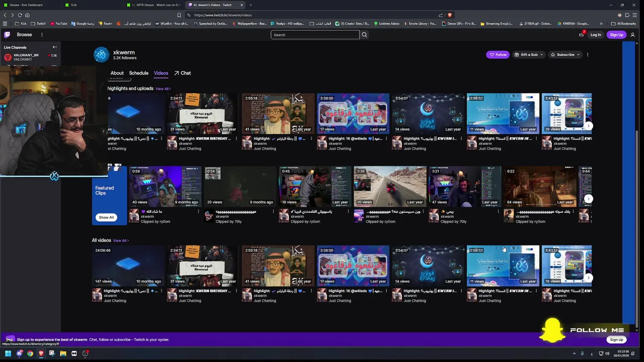Play the 0:59 featured clip
Screen dimensions: 644x362
click(165, 187)
